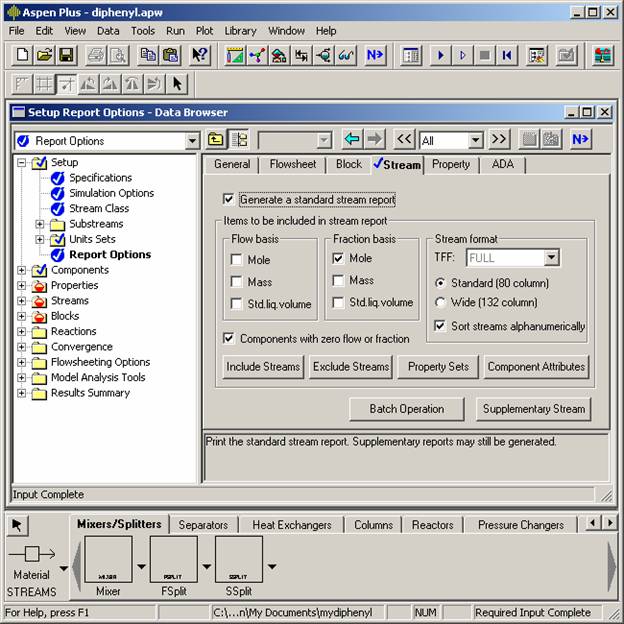Click the Start run play icon
Screen dimensions: 624x624
click(x=440, y=55)
